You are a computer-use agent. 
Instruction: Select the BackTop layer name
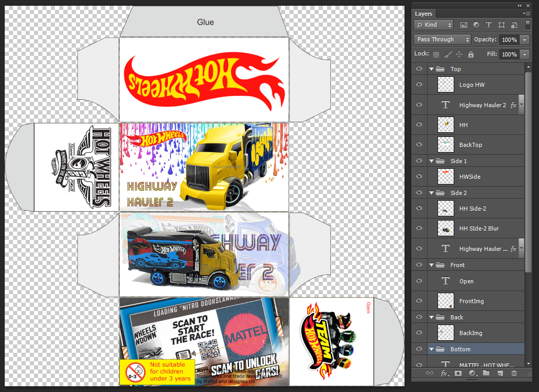(470, 145)
